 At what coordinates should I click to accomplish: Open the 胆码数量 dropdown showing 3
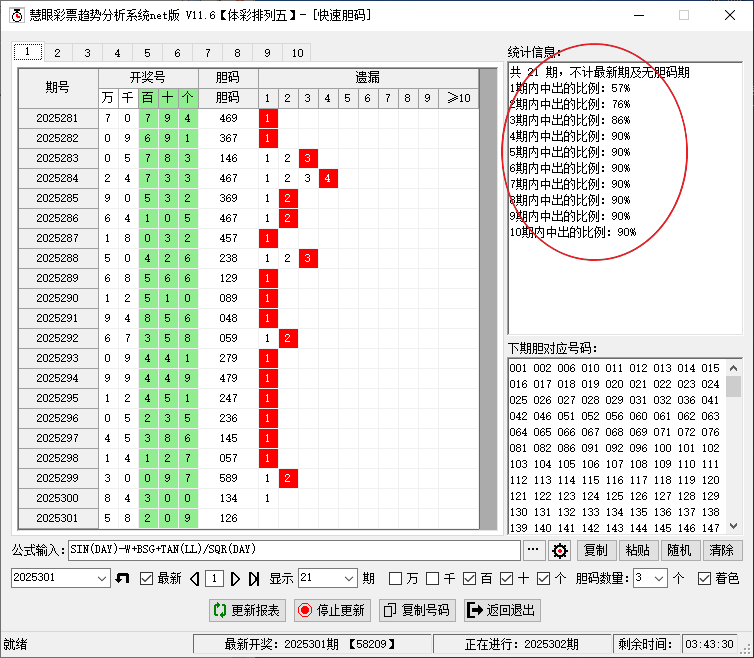tap(659, 579)
